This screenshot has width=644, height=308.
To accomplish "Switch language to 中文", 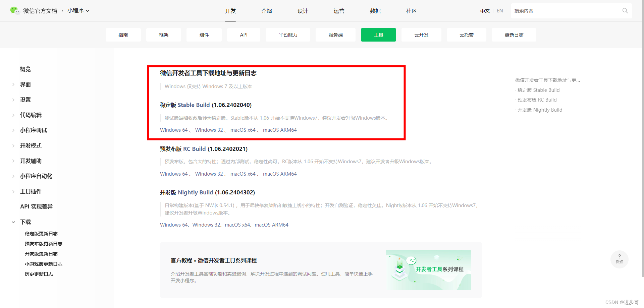I will point(485,11).
